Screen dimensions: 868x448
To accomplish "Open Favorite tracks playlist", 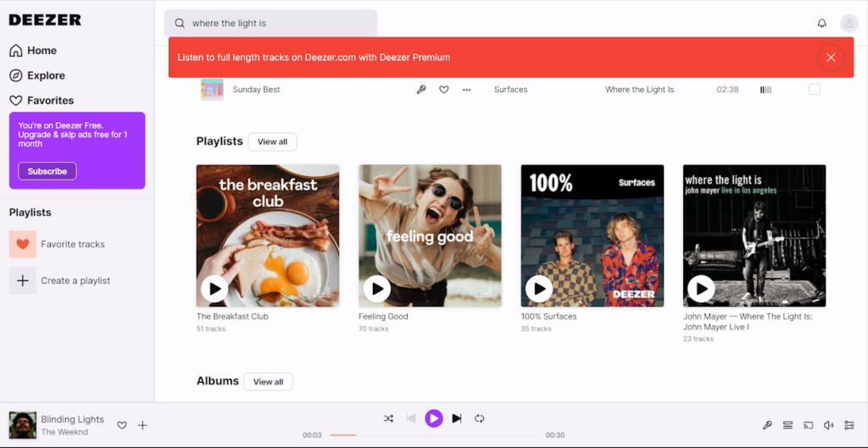I will point(73,244).
